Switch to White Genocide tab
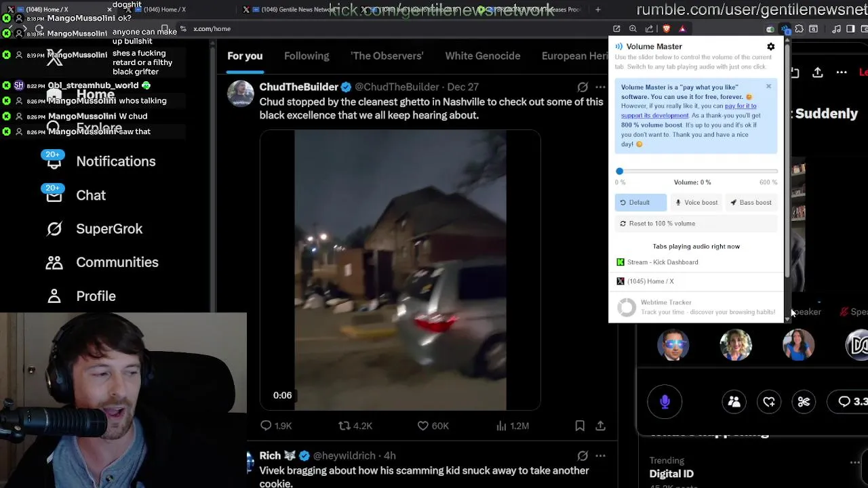Image resolution: width=868 pixels, height=488 pixels. click(x=483, y=56)
